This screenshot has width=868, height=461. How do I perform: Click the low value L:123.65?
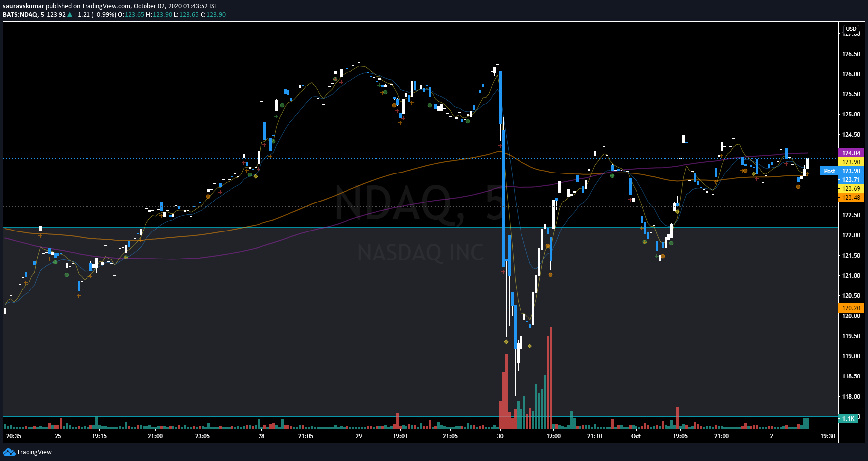click(x=186, y=15)
